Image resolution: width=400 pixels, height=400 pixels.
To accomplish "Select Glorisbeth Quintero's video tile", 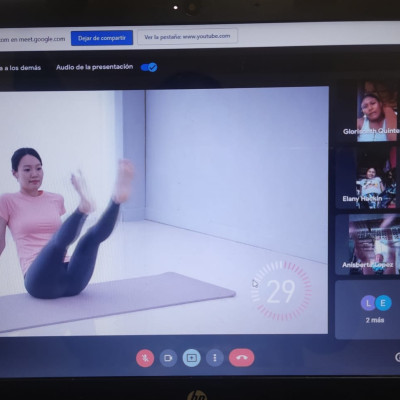I will 378,112.
